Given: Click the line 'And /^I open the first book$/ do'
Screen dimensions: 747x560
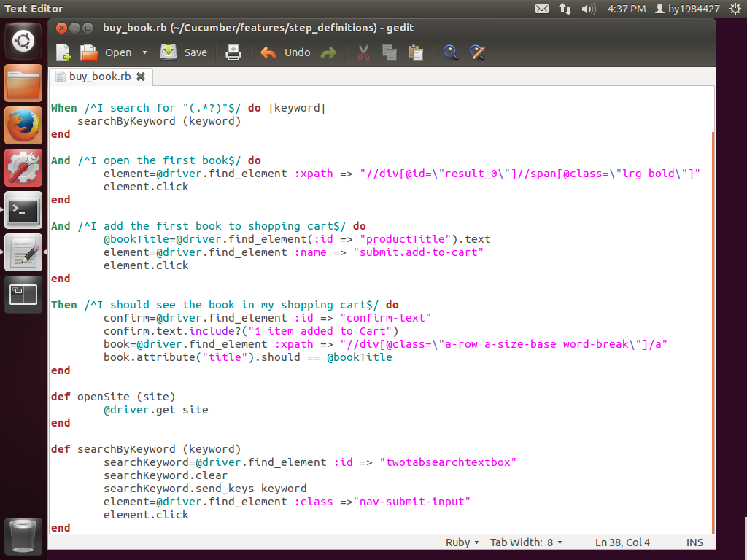Looking at the screenshot, I should [156, 160].
